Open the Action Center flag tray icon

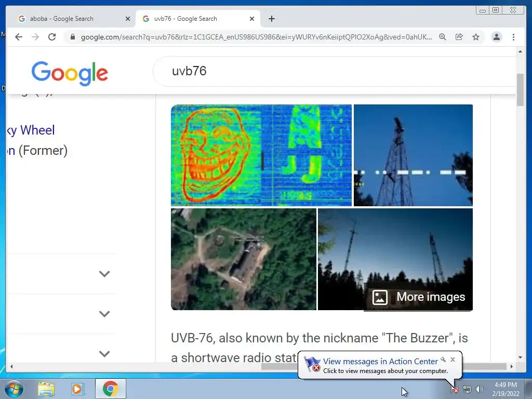[x=455, y=390]
